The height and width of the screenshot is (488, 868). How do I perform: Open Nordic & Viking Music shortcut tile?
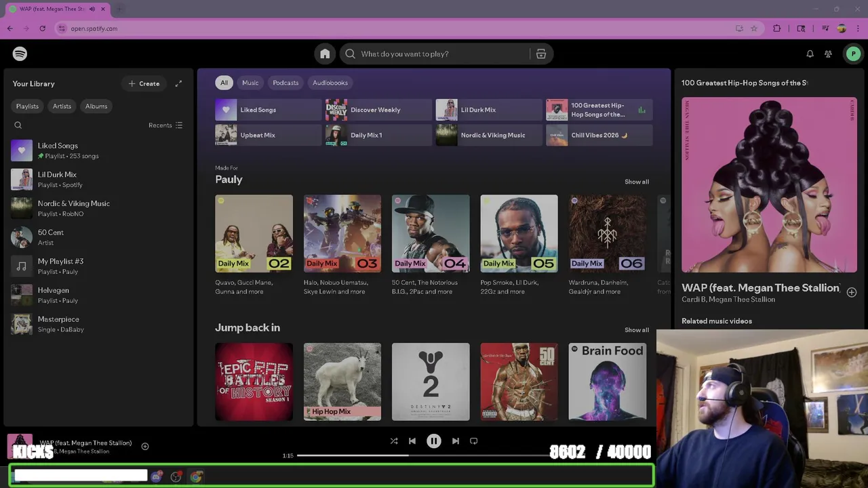pyautogui.click(x=489, y=135)
